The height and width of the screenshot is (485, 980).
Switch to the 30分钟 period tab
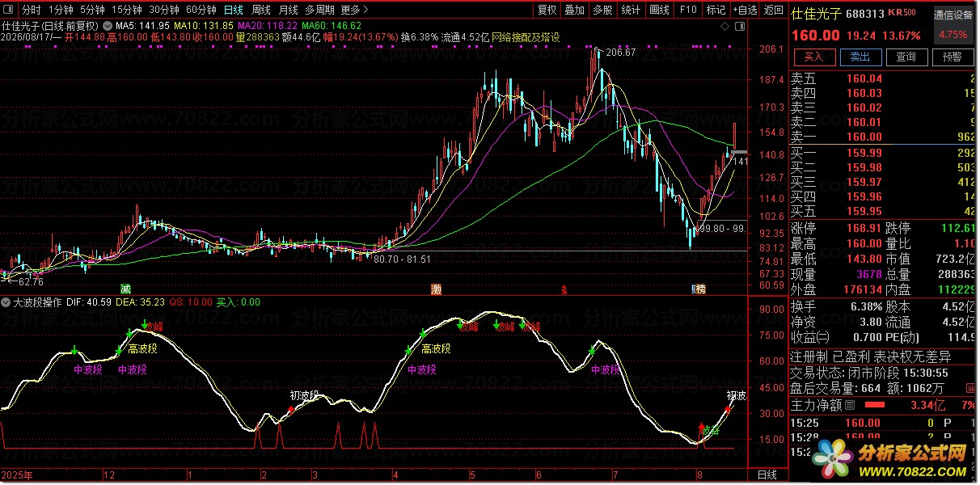point(164,11)
